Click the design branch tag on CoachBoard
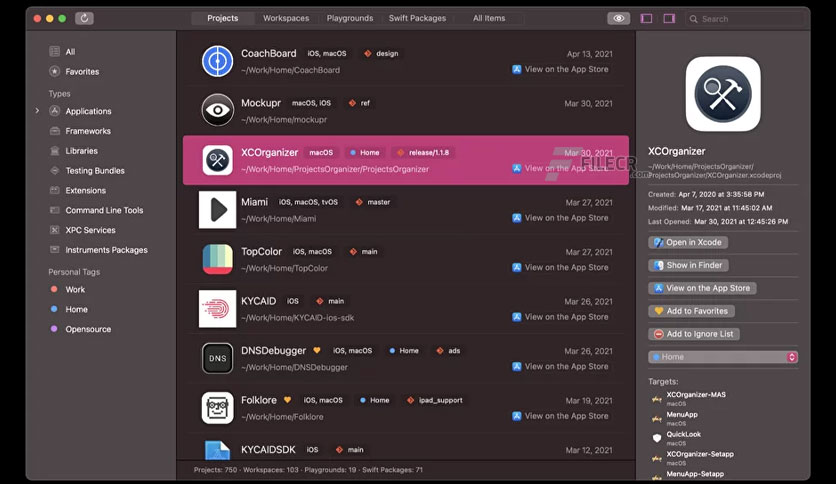The image size is (836, 484). point(381,53)
